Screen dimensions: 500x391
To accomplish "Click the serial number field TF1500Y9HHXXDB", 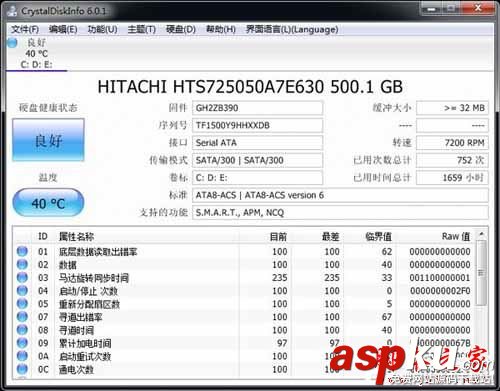I will (x=257, y=125).
